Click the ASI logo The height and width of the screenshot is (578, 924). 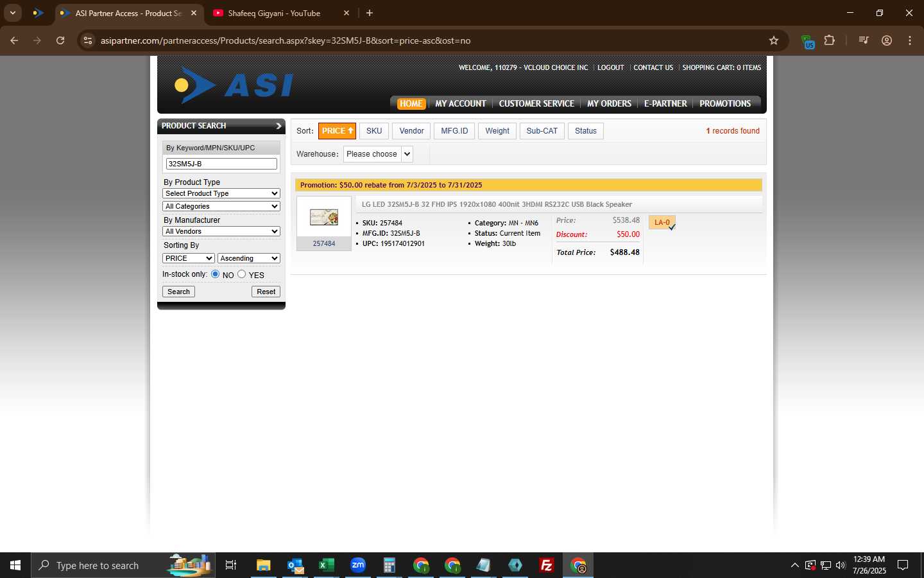coord(234,85)
